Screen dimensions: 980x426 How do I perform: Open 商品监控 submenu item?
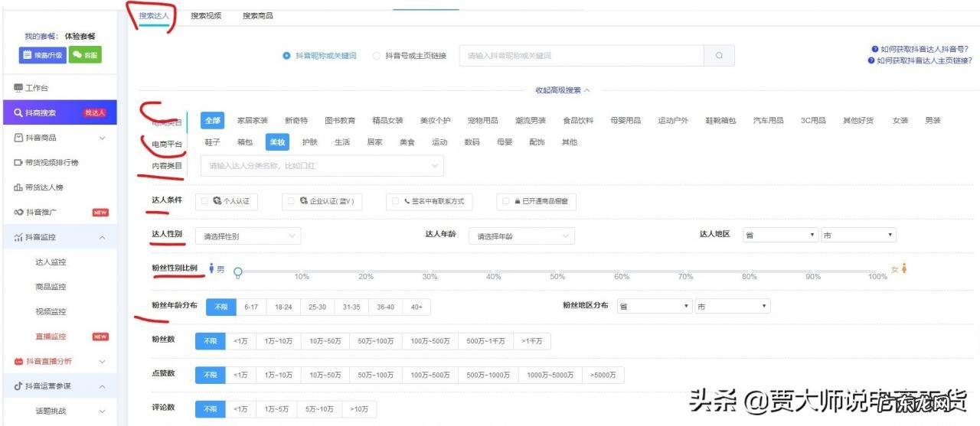pyautogui.click(x=51, y=287)
